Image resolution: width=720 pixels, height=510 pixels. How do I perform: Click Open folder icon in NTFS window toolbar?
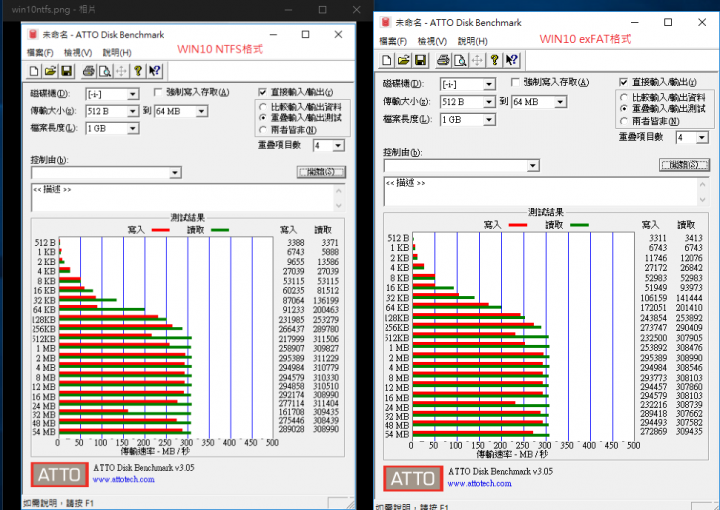point(51,71)
